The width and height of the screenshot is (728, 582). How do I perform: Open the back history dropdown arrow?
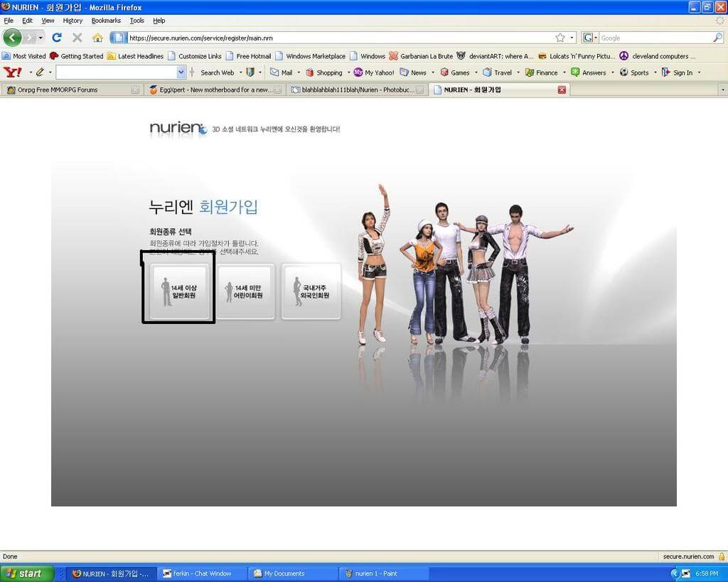[x=41, y=38]
